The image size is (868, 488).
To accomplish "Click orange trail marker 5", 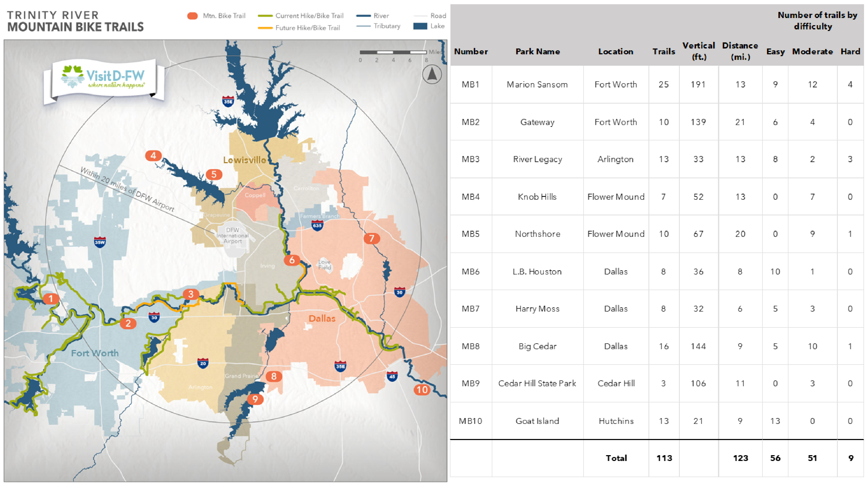I will [x=214, y=174].
